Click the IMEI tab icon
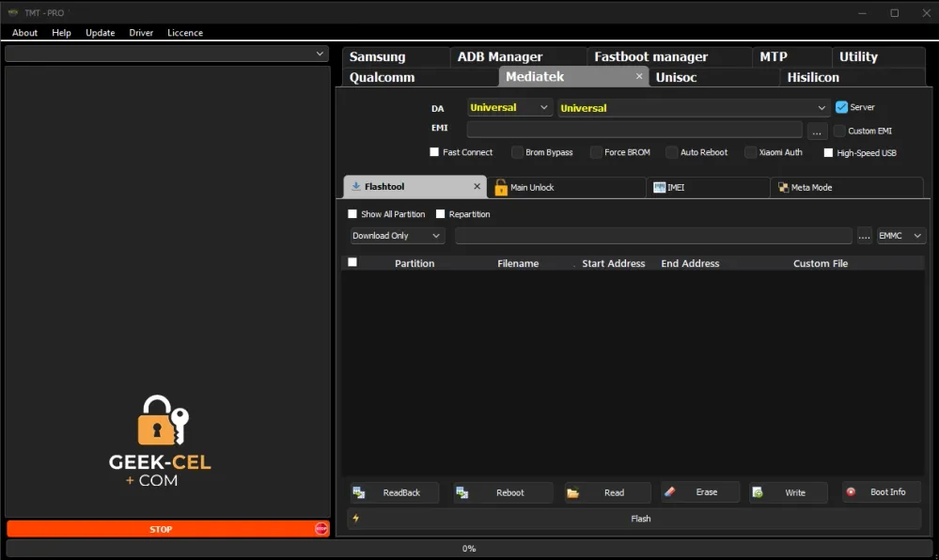 [659, 188]
